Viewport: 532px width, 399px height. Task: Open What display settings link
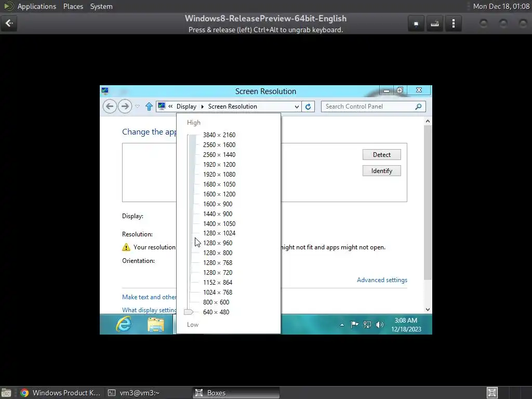[149, 310]
